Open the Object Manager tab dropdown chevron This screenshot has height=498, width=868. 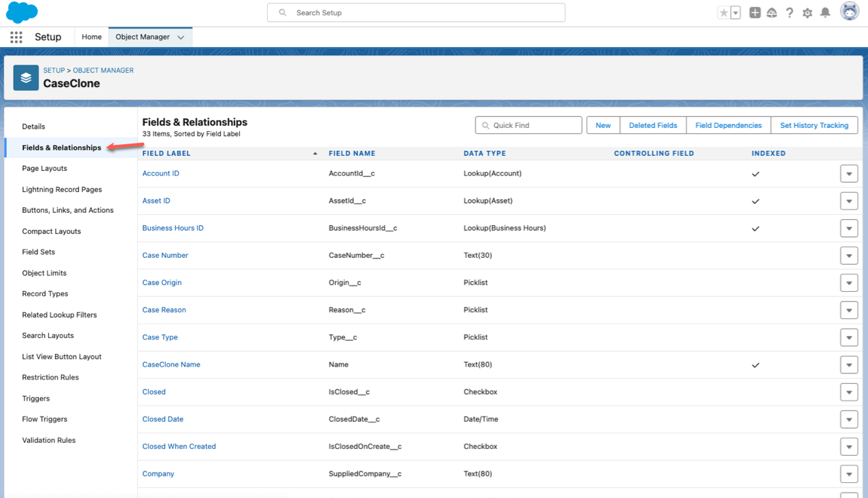click(181, 37)
